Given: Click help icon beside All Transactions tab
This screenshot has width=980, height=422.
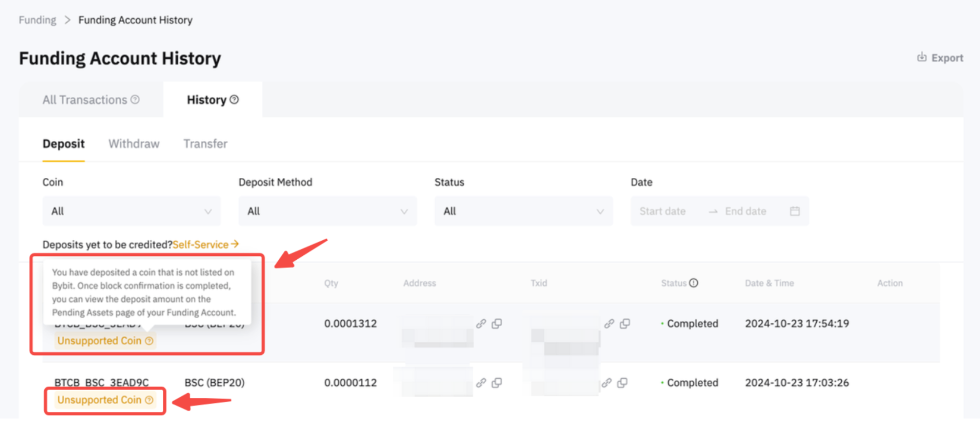Looking at the screenshot, I should (x=135, y=99).
